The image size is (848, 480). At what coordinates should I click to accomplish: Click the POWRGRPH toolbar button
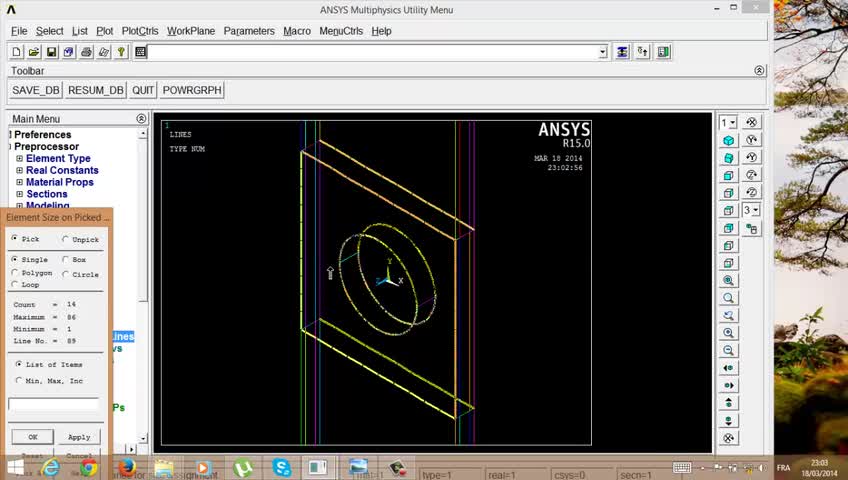pyautogui.click(x=192, y=90)
